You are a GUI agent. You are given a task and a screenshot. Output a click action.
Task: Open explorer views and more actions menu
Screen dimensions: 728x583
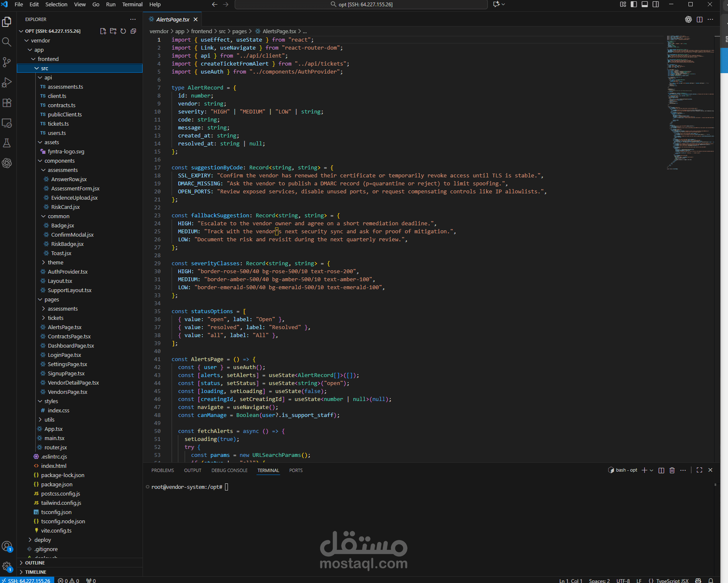click(x=133, y=19)
